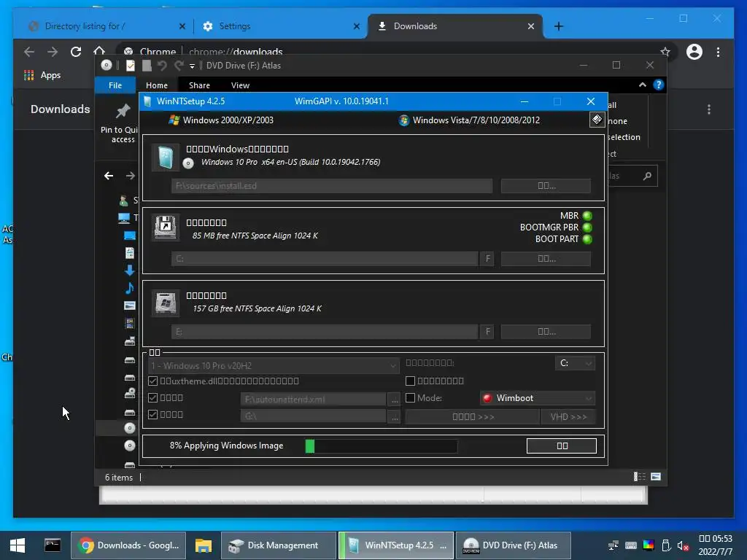
Task: Open the Explorer quick access toolbar dropdown arrow
Action: (192, 66)
